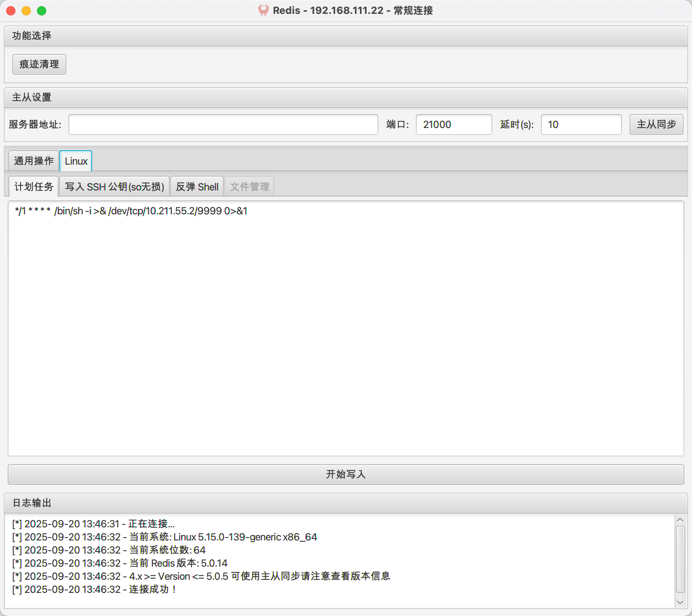Click the 痕迹清理 button
The image size is (692, 616).
[39, 64]
